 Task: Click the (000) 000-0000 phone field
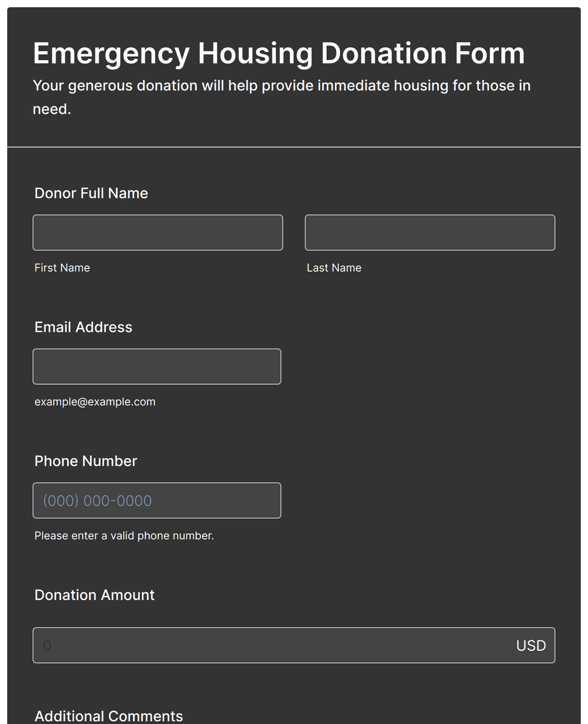tap(157, 500)
